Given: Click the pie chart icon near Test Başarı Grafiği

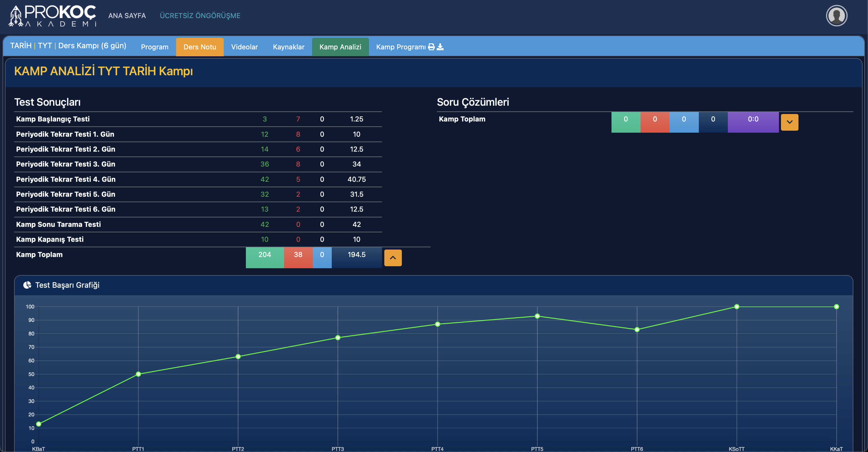Looking at the screenshot, I should pyautogui.click(x=27, y=285).
